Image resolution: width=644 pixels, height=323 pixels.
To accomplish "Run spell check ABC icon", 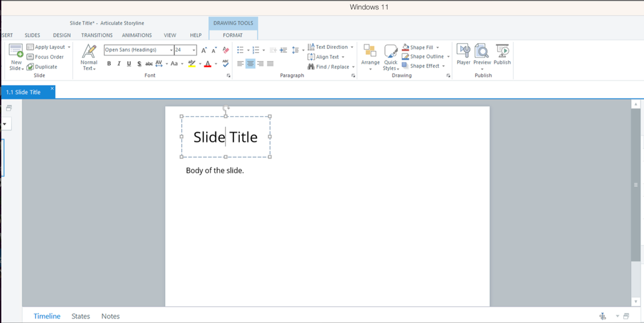I will [226, 63].
